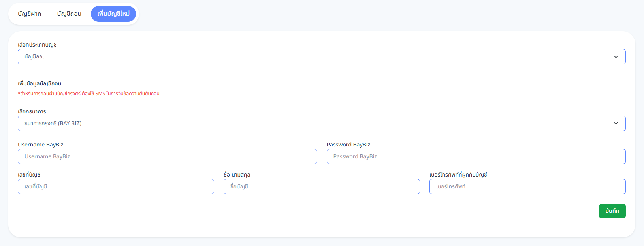Select the เพิ่มบัญชีใหม่ tab
Screen dimensions: 644x246
point(113,14)
